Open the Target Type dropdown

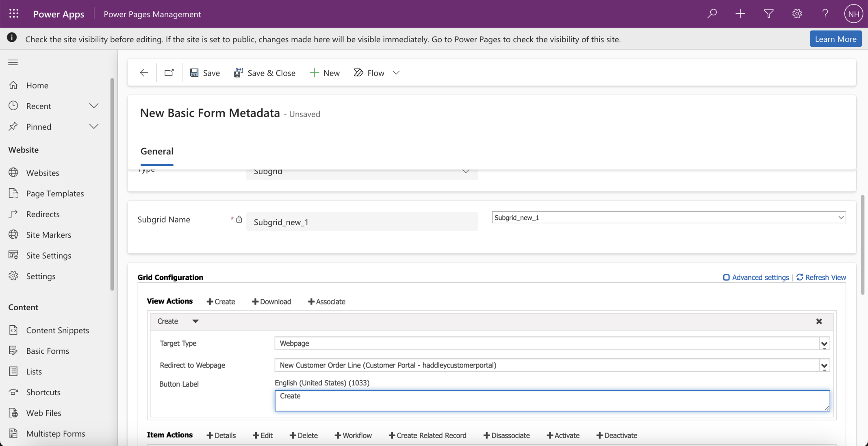click(824, 344)
